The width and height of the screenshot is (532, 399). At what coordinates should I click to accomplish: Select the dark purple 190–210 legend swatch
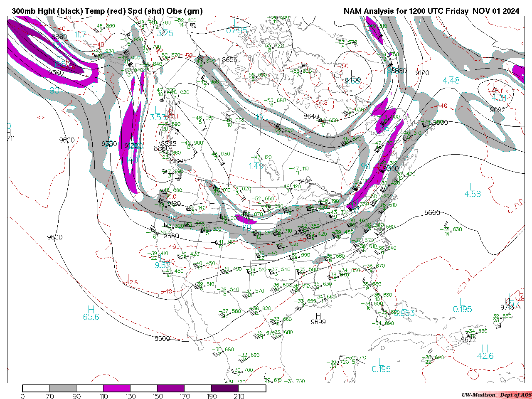[225, 388]
